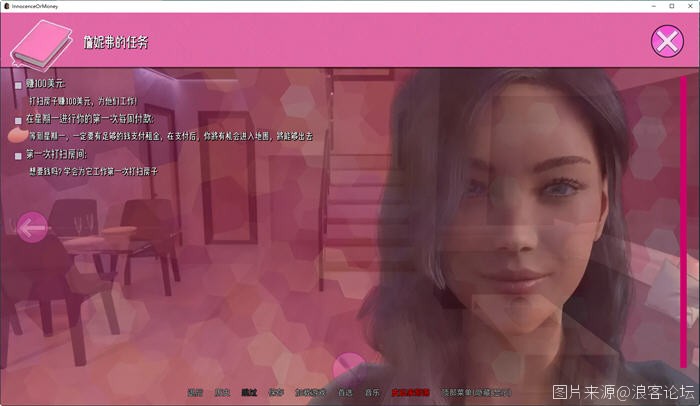The width and height of the screenshot is (700, 406).
Task: Click 顶部菜单 top menu hide option
Action: coord(476,393)
